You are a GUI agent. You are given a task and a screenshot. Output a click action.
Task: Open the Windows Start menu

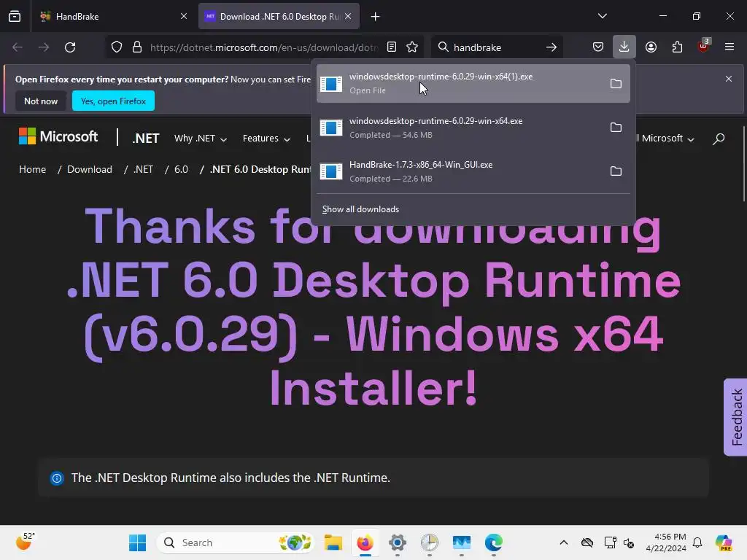[138, 542]
